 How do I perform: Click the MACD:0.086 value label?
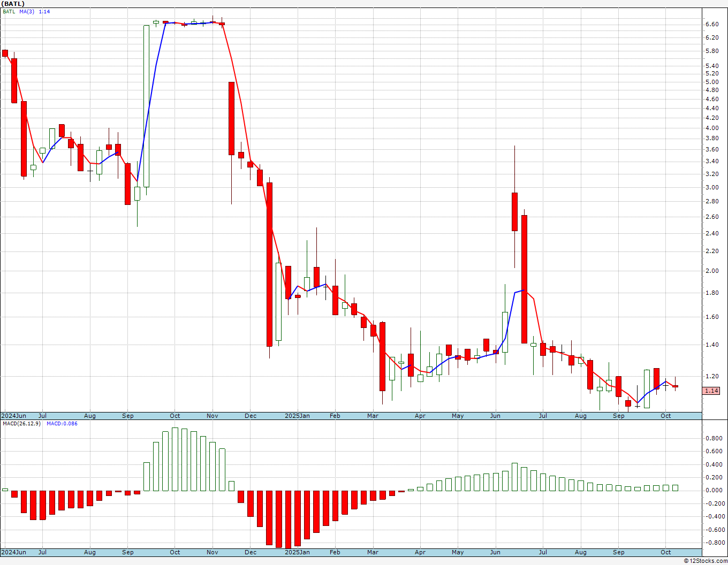pyautogui.click(x=62, y=423)
